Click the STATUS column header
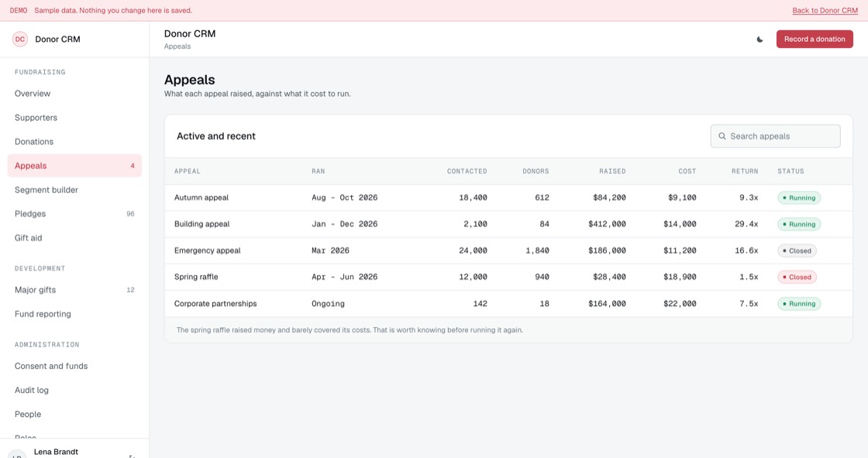The width and height of the screenshot is (868, 458). tap(790, 171)
